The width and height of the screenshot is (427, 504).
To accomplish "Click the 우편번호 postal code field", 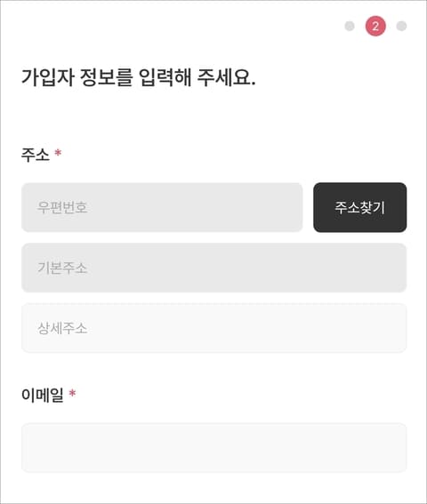I will [x=162, y=207].
